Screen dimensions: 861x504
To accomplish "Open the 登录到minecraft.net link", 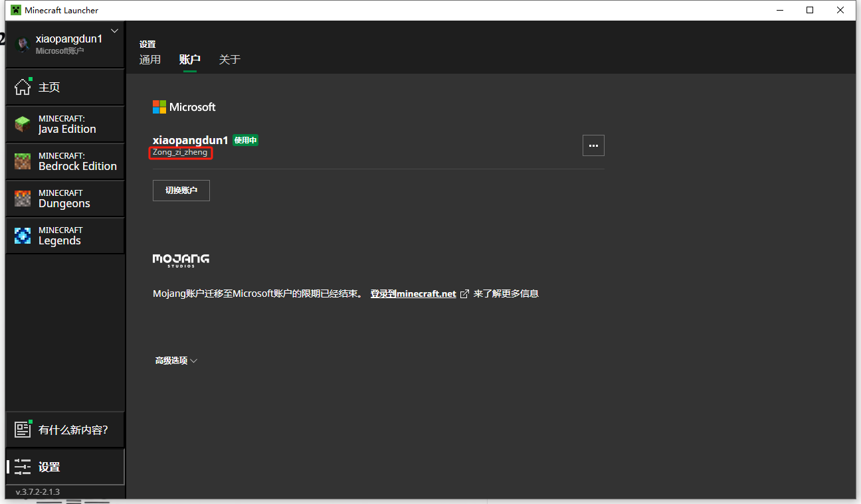I will tap(413, 294).
